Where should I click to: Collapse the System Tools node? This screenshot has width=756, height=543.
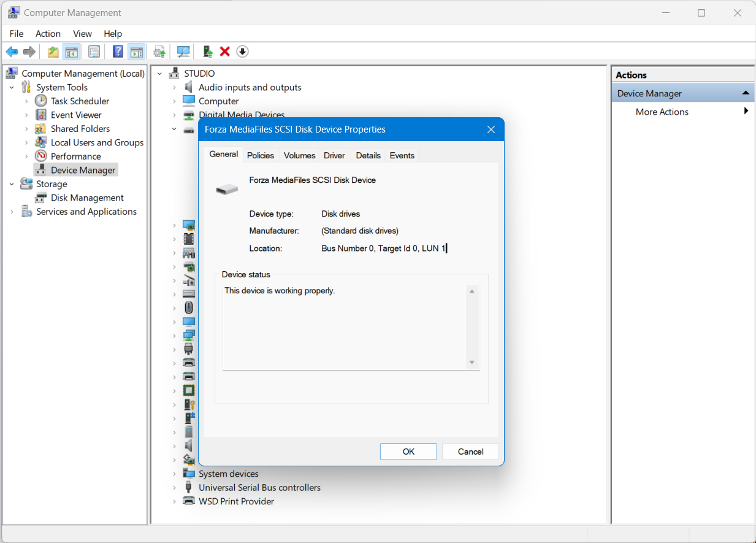point(12,87)
